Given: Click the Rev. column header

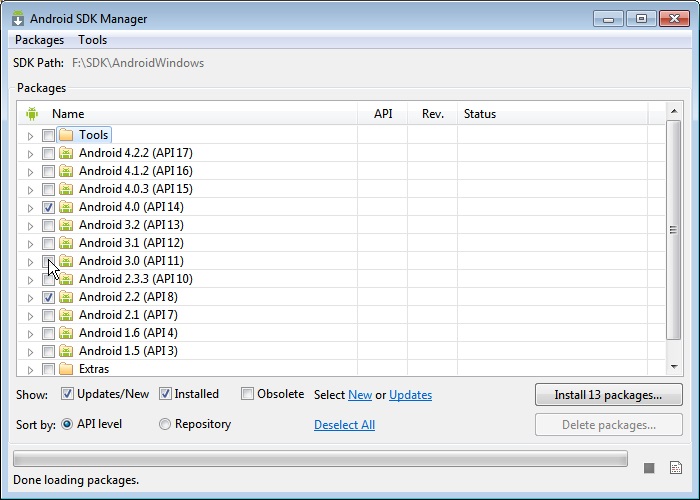Looking at the screenshot, I should 433,114.
